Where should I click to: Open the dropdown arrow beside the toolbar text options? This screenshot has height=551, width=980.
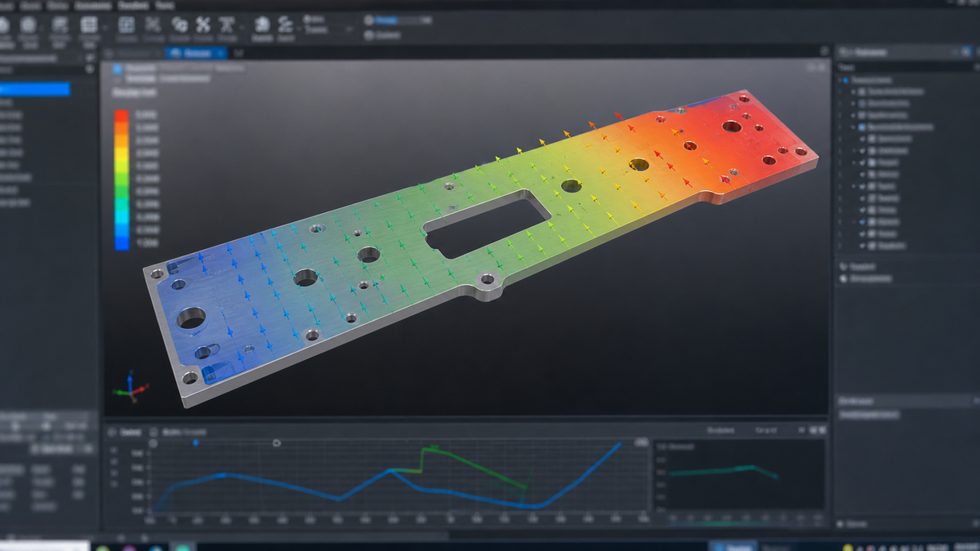coord(350,29)
